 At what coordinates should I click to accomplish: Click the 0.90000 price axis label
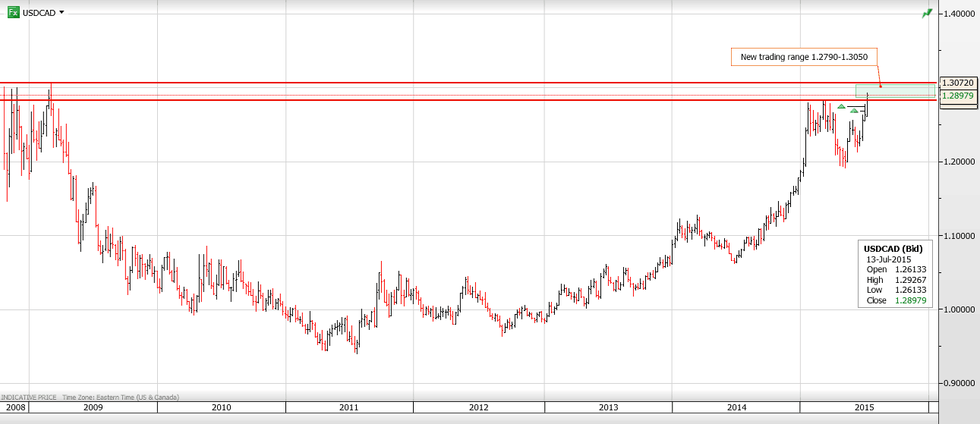tap(958, 383)
